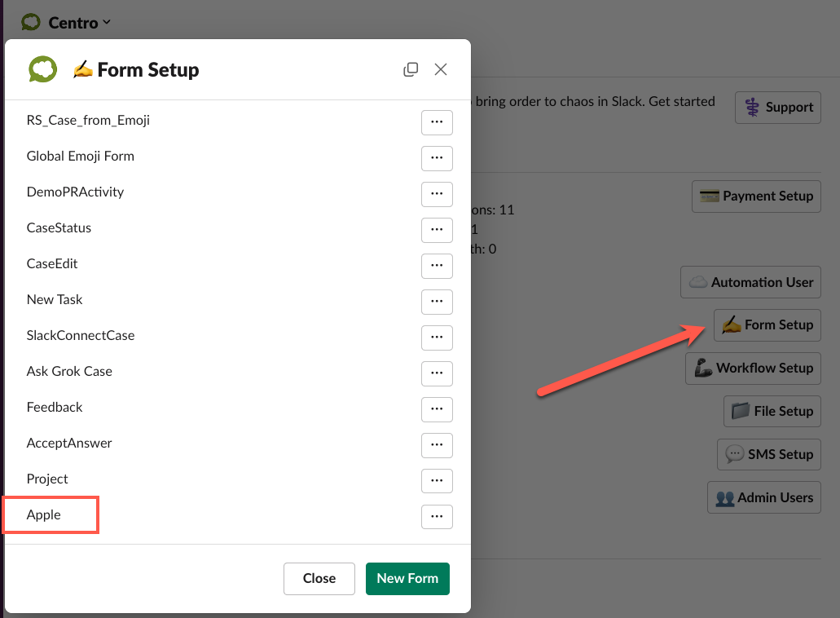Image resolution: width=840 pixels, height=618 pixels.
Task: Select the CaseStatus form name
Action: click(x=59, y=228)
